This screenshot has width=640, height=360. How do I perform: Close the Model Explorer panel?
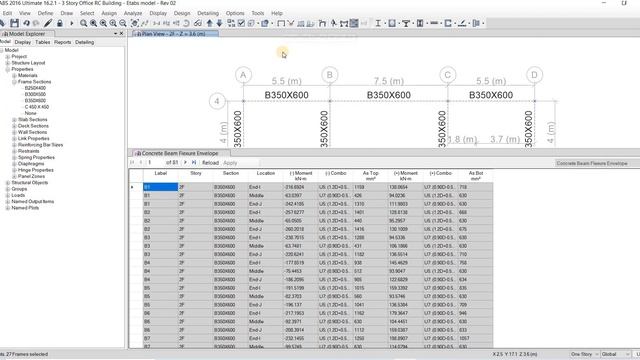click(x=121, y=33)
